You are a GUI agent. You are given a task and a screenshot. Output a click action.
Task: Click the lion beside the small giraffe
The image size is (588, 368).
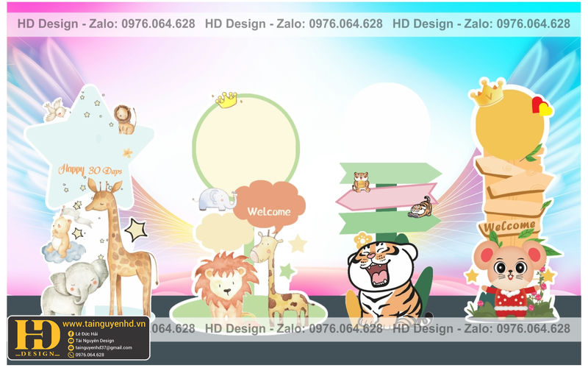(223, 283)
